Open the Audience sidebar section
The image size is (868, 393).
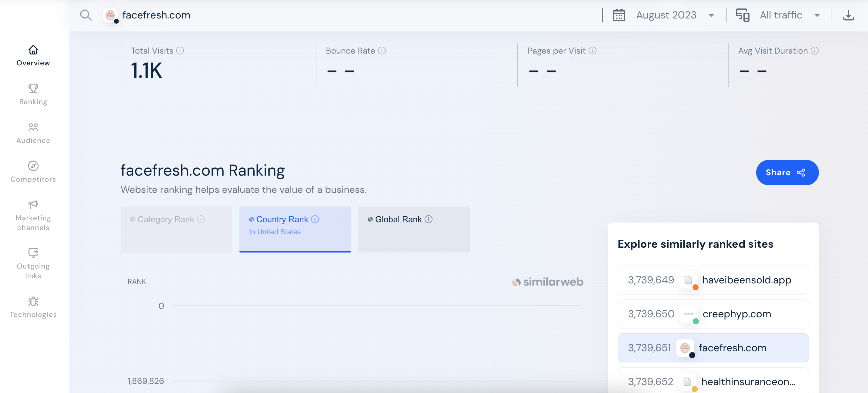pyautogui.click(x=33, y=133)
